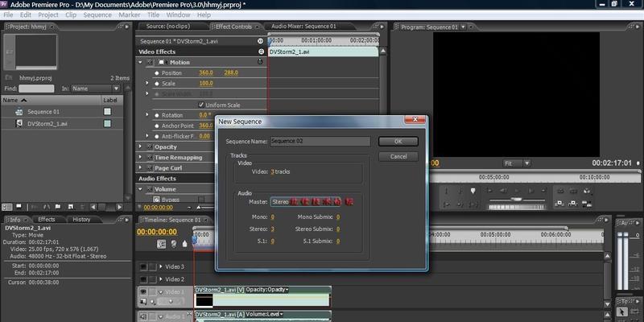Click Video tracks count value 3
The image size is (644, 322).
coord(272,171)
